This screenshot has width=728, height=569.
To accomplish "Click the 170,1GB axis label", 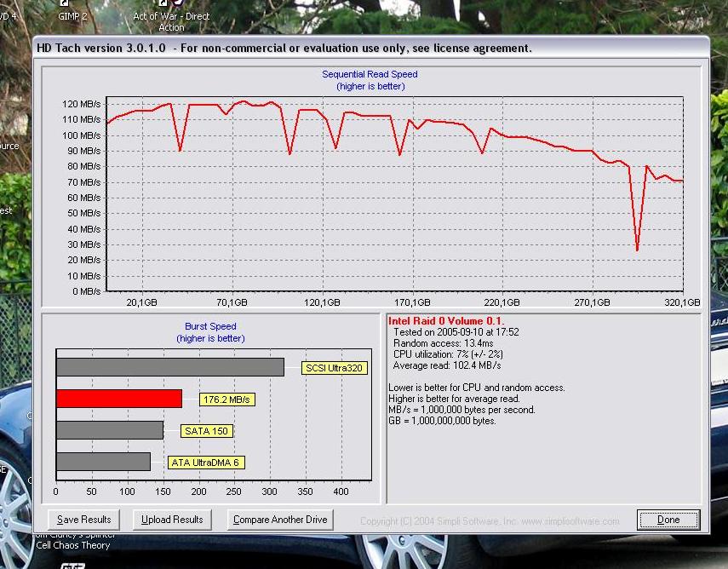I will [x=412, y=302].
